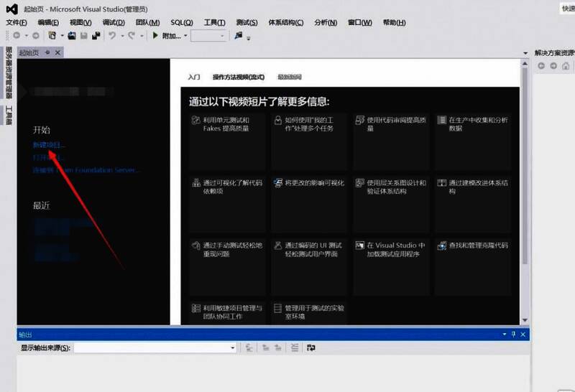Screen dimensions: 575x392
Task: Open the 将更改的影响可视化 video
Action: pyautogui.click(x=309, y=204)
